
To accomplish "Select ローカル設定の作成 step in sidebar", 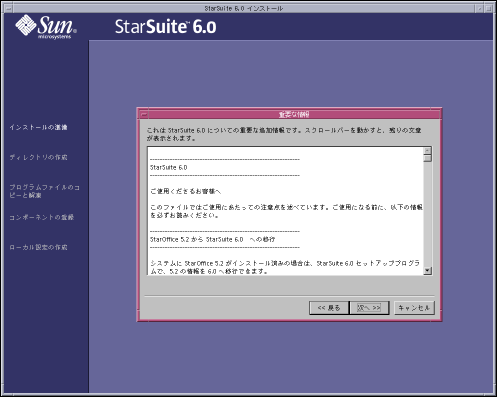I will [x=38, y=247].
